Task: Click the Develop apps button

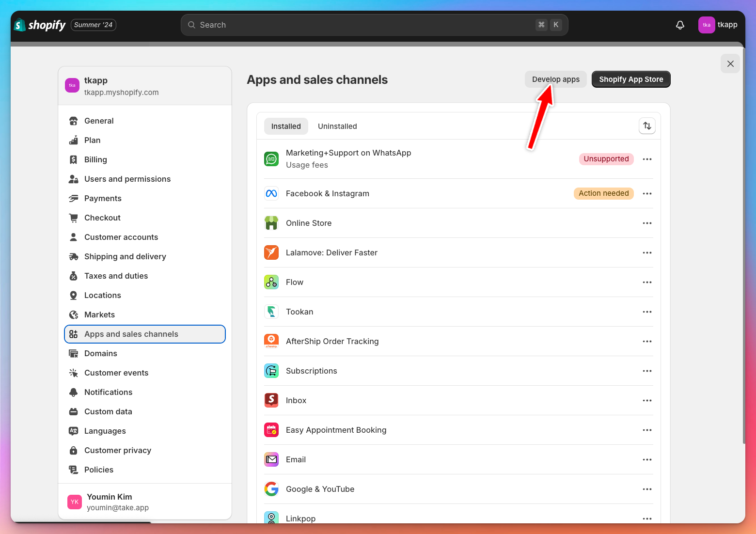Action: point(556,79)
